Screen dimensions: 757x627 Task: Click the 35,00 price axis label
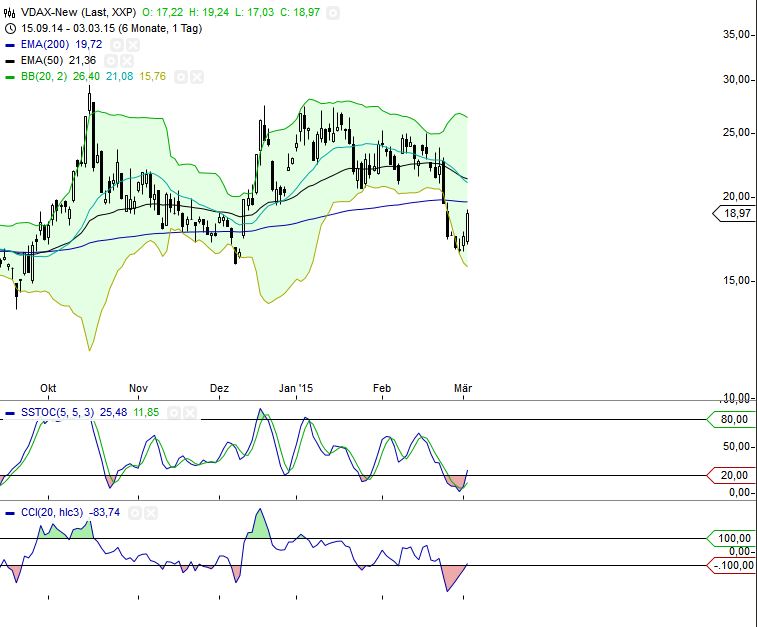click(x=736, y=34)
